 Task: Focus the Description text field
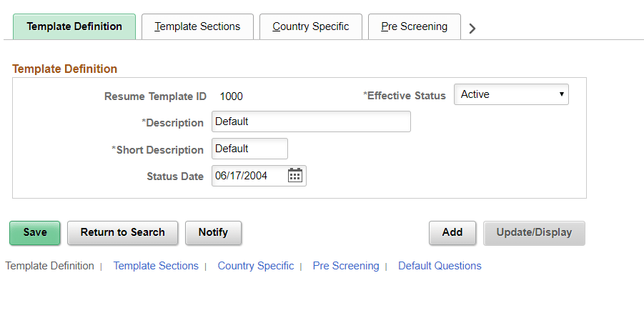(311, 121)
